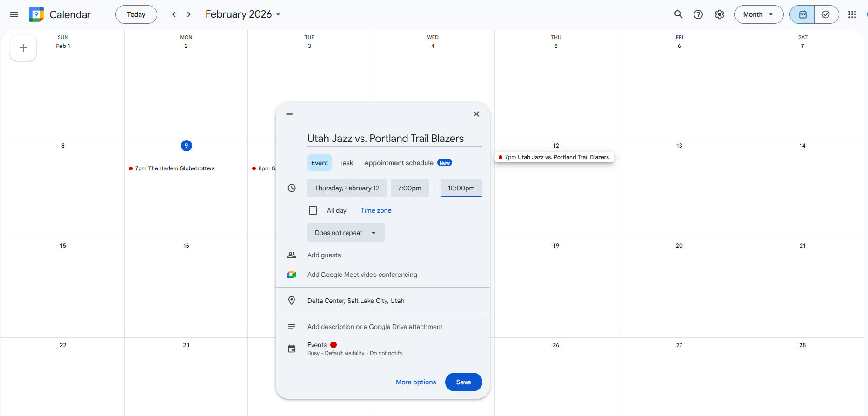868x416 pixels.
Task: Open the Google apps grid
Action: pyautogui.click(x=852, y=14)
